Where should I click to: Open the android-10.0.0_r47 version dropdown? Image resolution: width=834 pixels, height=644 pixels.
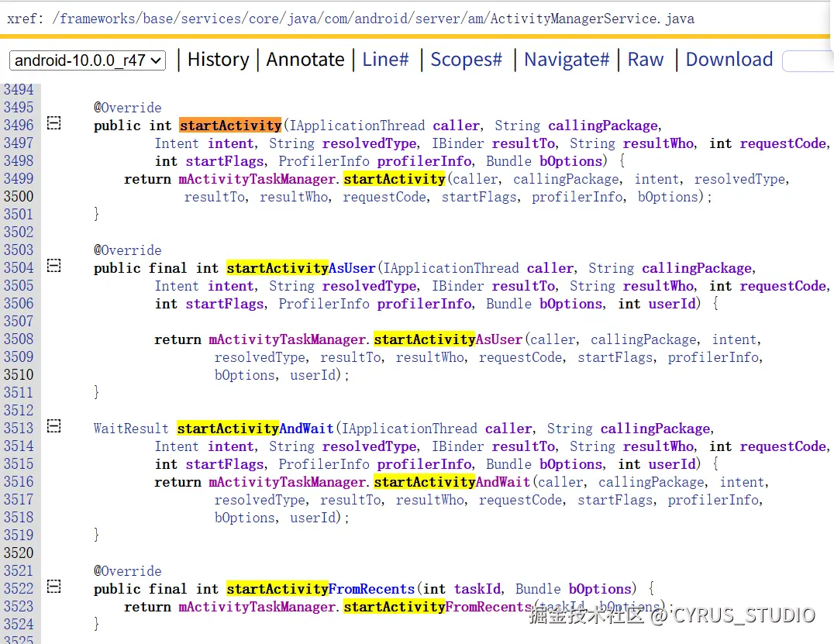click(87, 60)
